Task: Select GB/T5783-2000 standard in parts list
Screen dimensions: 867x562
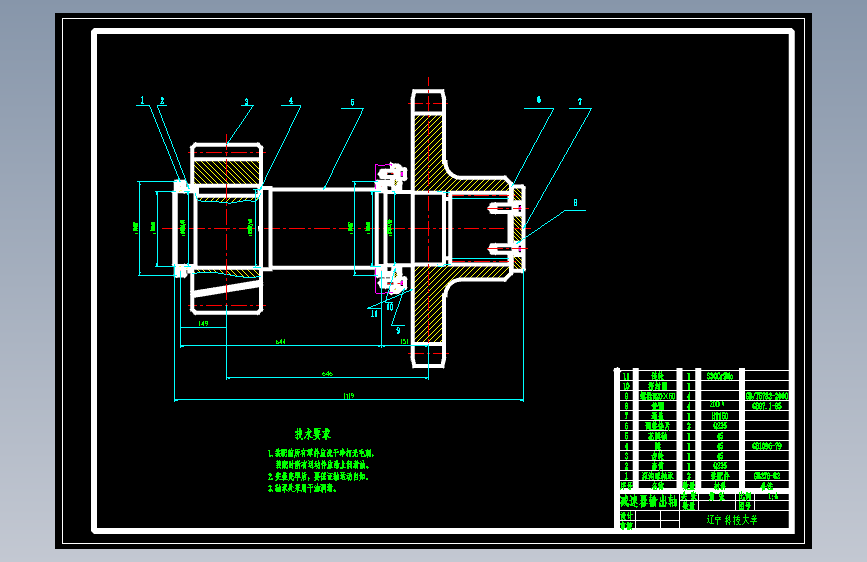Action: pos(767,396)
